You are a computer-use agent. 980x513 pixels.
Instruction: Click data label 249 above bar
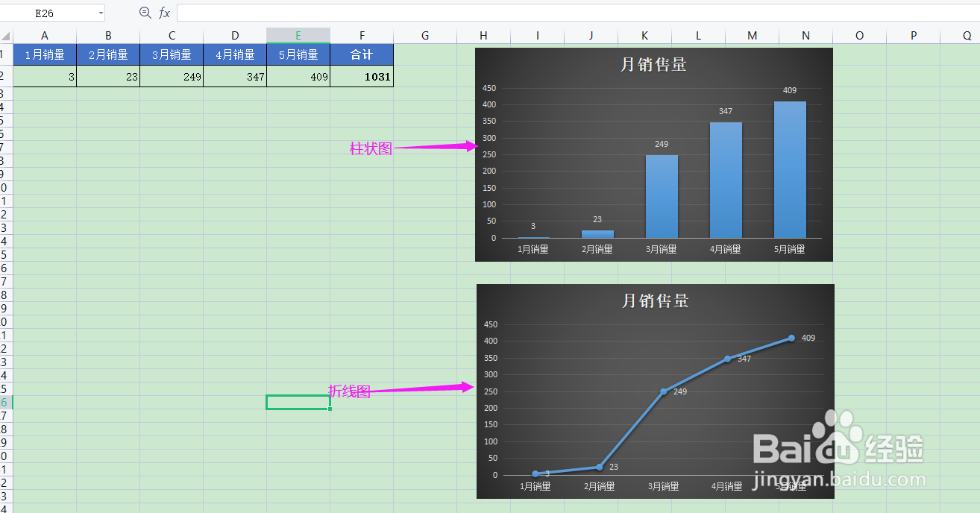coord(662,144)
